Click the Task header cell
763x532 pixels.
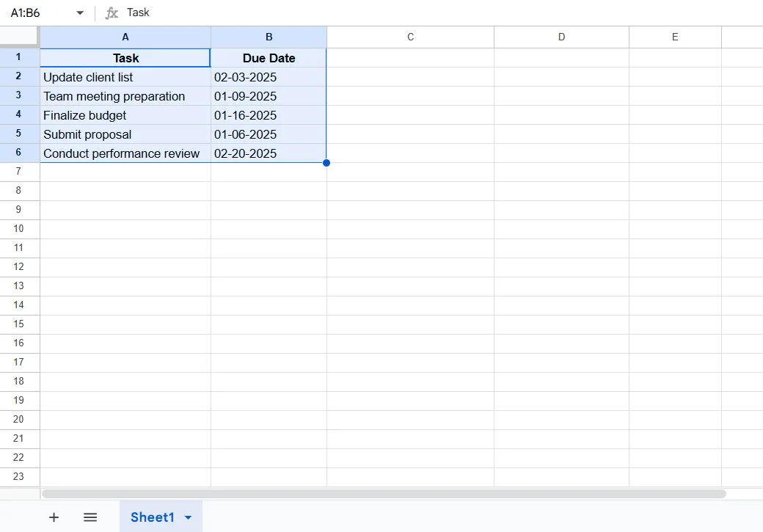[125, 58]
